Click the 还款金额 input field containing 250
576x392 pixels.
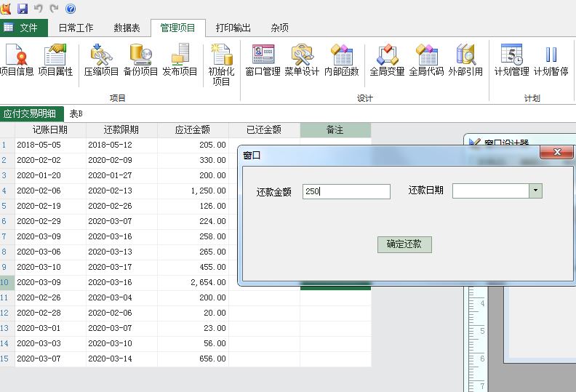[346, 191]
